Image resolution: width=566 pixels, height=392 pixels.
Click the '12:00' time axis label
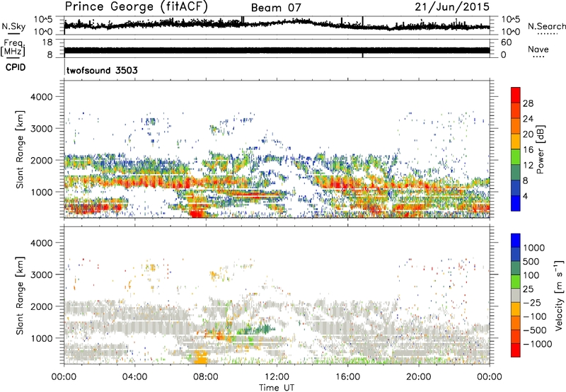click(277, 377)
